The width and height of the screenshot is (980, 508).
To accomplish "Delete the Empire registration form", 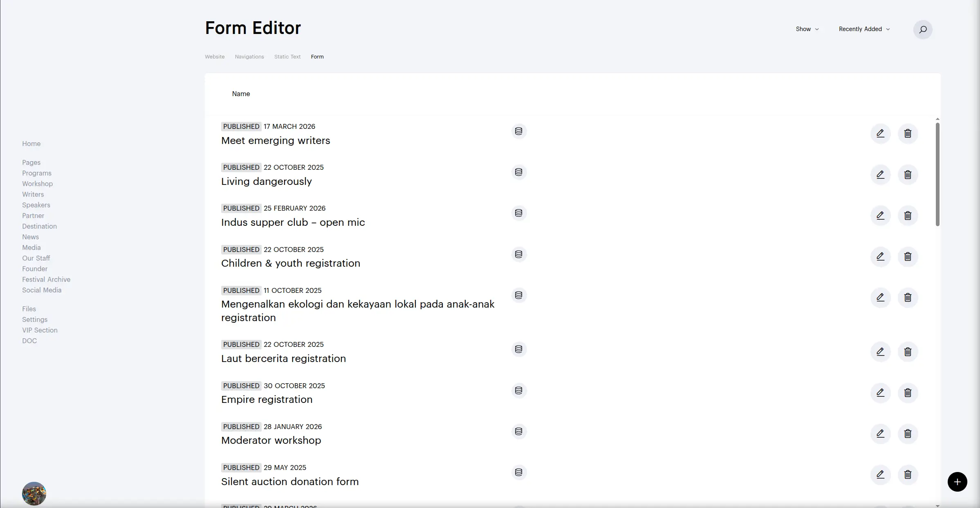I will click(908, 393).
